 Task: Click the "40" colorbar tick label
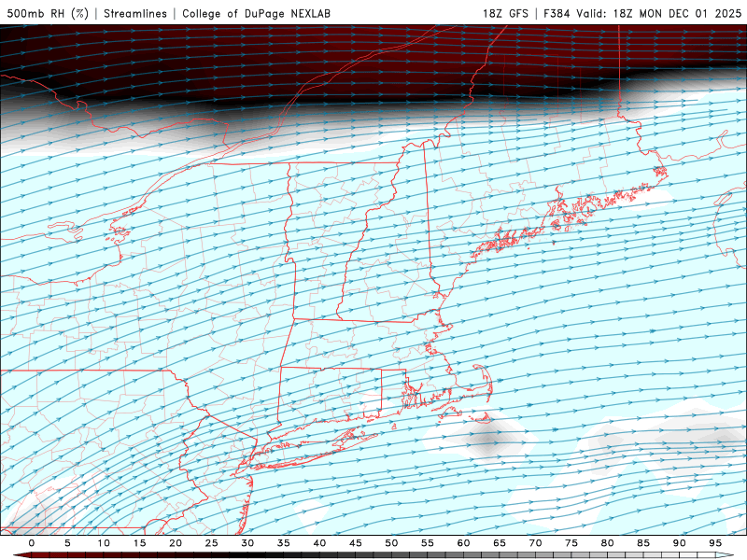click(x=319, y=543)
